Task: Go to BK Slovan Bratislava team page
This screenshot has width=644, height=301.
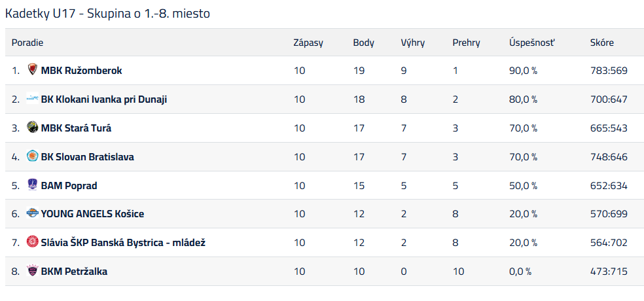Action: point(87,157)
